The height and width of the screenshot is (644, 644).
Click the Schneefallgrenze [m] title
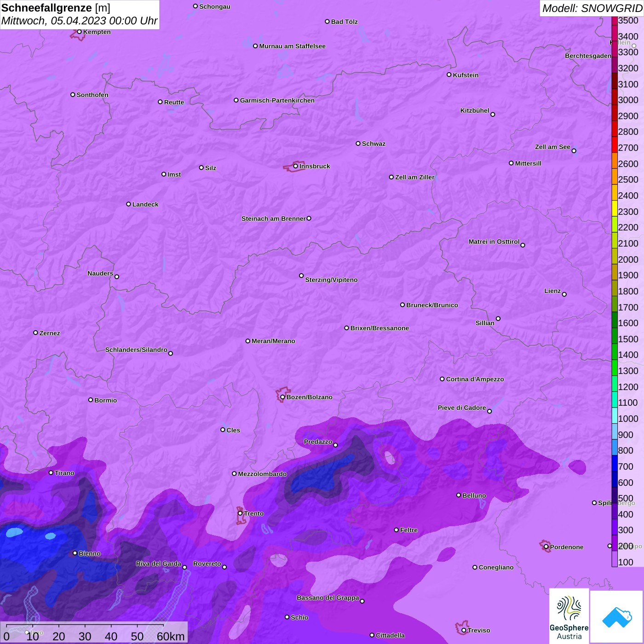[x=56, y=8]
